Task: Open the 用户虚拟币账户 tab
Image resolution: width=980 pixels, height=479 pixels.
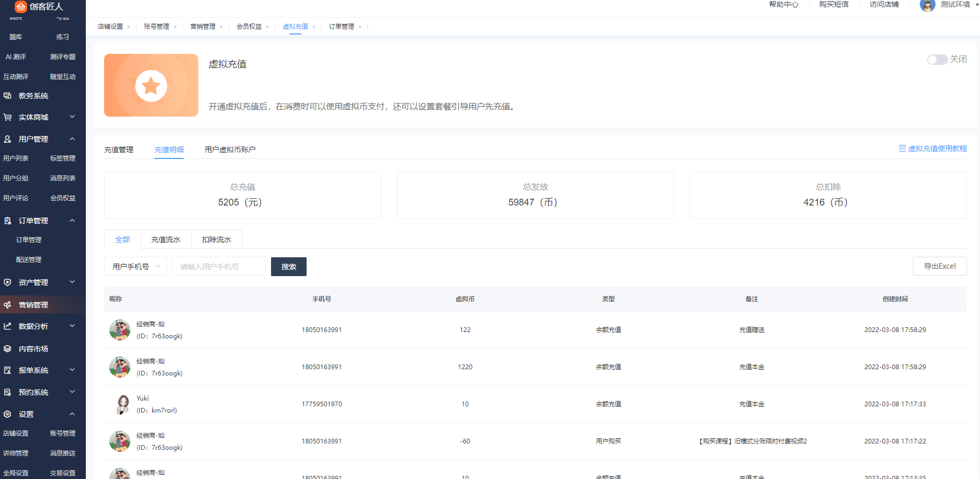Action: pyautogui.click(x=230, y=150)
